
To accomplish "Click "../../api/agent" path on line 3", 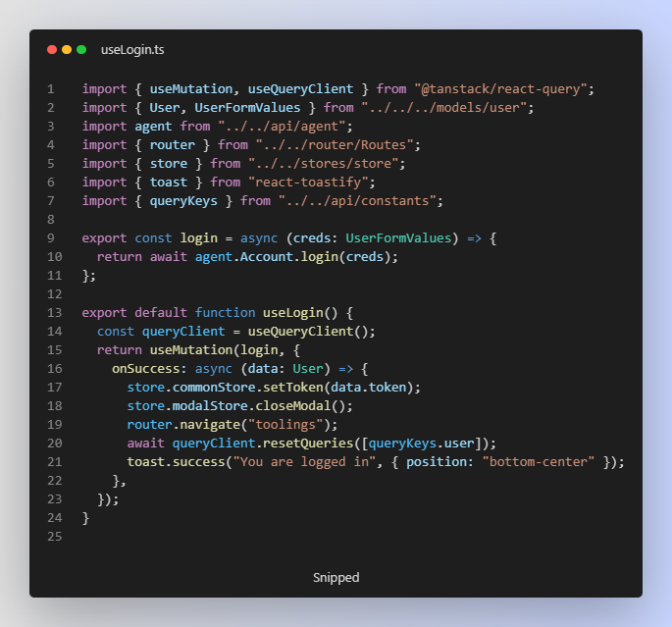I will tap(282, 127).
